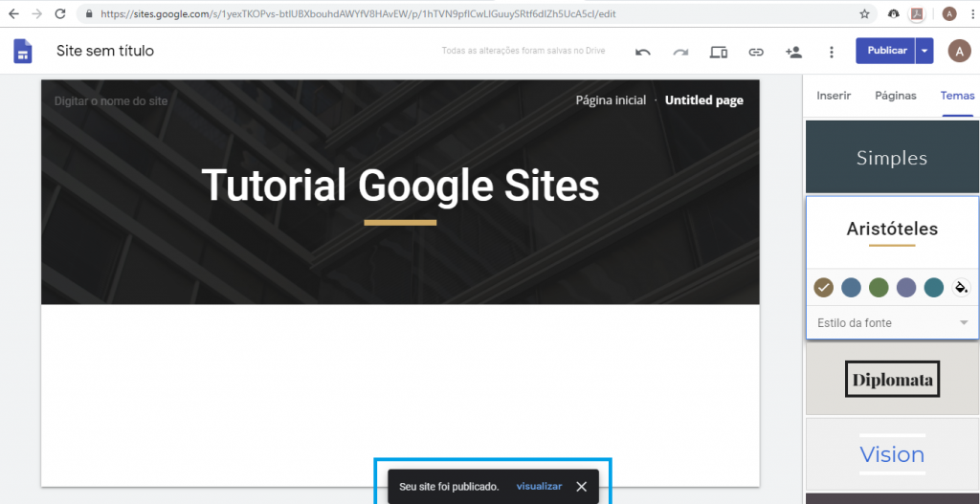Open the three-dot more options menu
This screenshot has height=504, width=980.
pyautogui.click(x=832, y=52)
